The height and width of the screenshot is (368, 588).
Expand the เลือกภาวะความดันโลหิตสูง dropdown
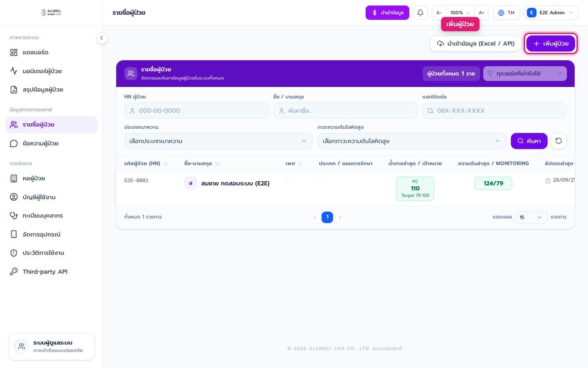[x=412, y=141]
